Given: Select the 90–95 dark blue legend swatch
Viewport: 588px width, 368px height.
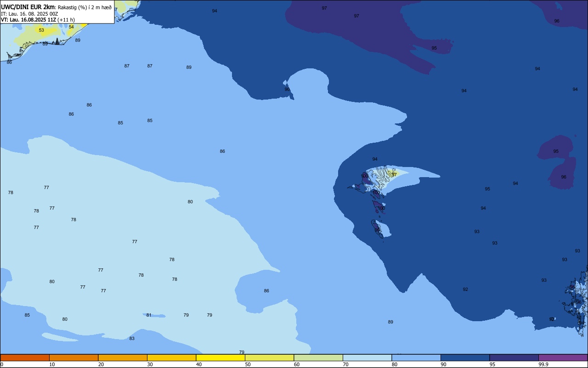Looking at the screenshot, I should tap(465, 357).
